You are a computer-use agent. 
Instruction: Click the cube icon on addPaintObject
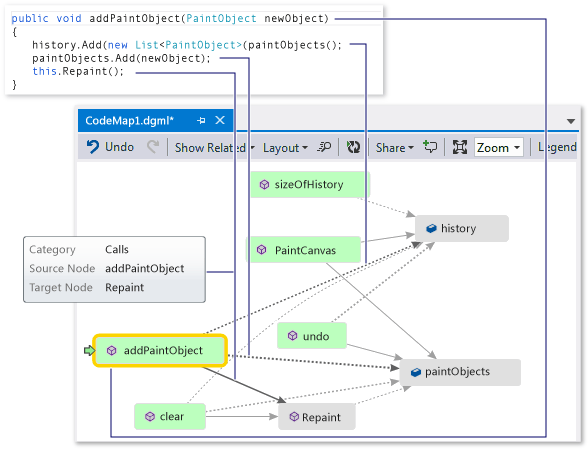click(111, 350)
